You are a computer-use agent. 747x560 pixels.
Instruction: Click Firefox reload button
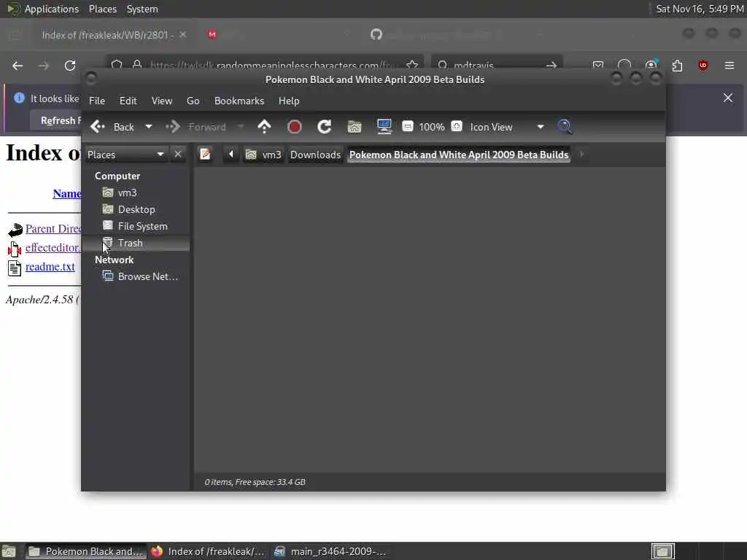[x=70, y=66]
